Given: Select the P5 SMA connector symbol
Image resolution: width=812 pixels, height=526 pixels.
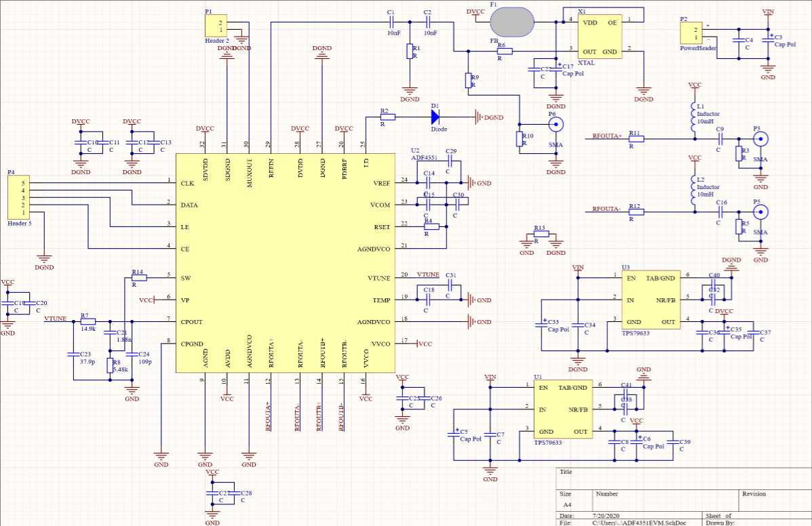Looking at the screenshot, I should click(x=760, y=212).
